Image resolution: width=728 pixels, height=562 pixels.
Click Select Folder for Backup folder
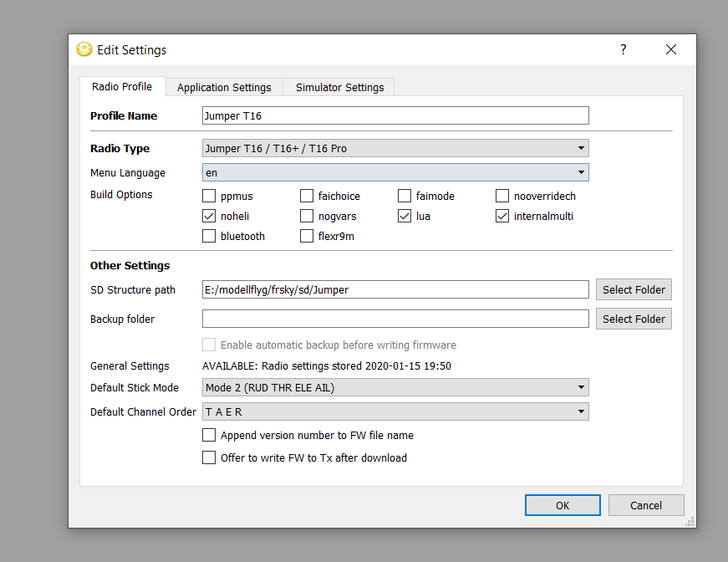click(x=634, y=319)
